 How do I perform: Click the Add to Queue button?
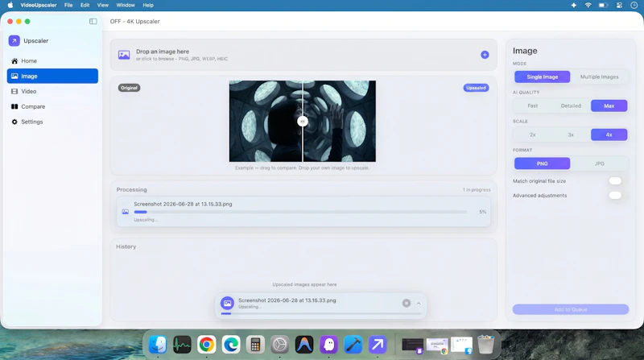coord(571,309)
